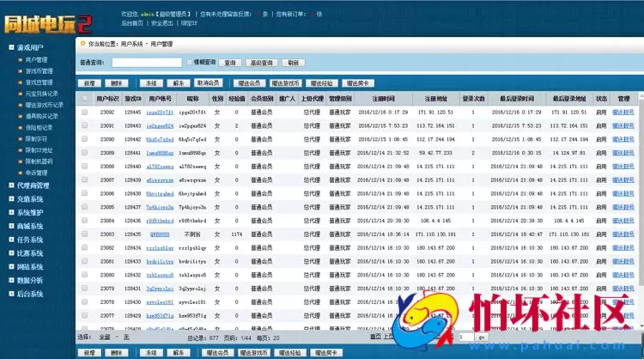The image size is (644, 359).
Task: Click 赠送房卡 in the toolbar above the table
Action: click(x=358, y=83)
